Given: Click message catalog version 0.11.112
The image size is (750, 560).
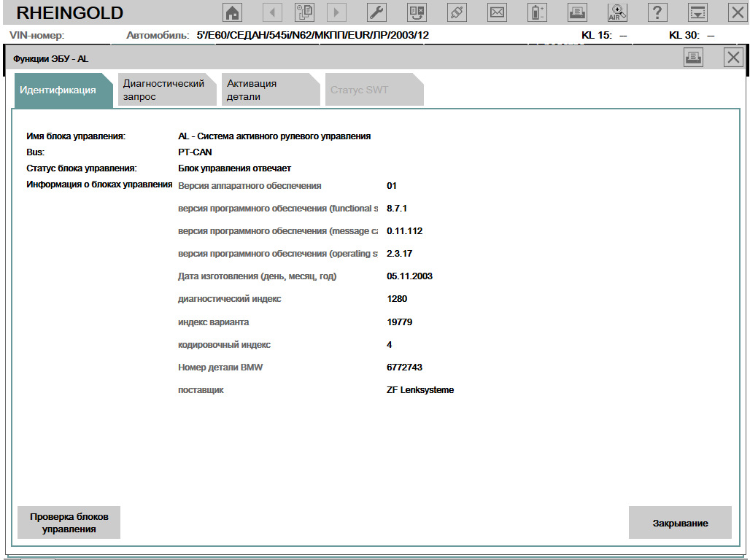Looking at the screenshot, I should tap(404, 230).
